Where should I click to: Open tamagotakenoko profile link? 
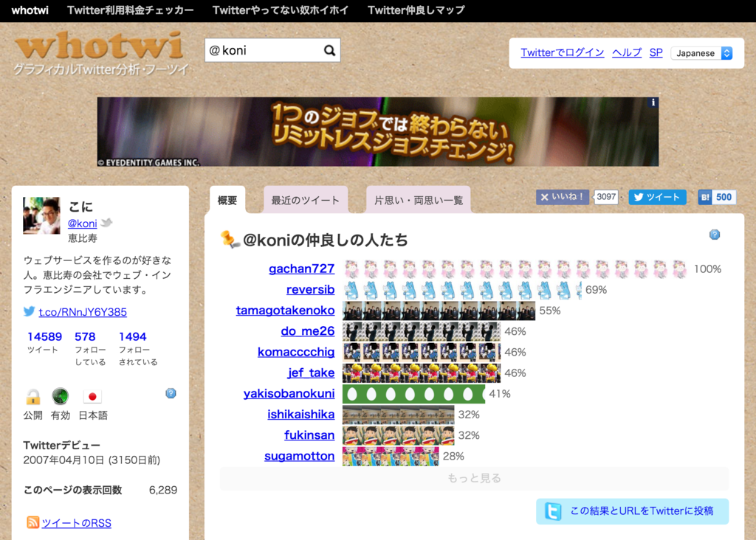285,311
